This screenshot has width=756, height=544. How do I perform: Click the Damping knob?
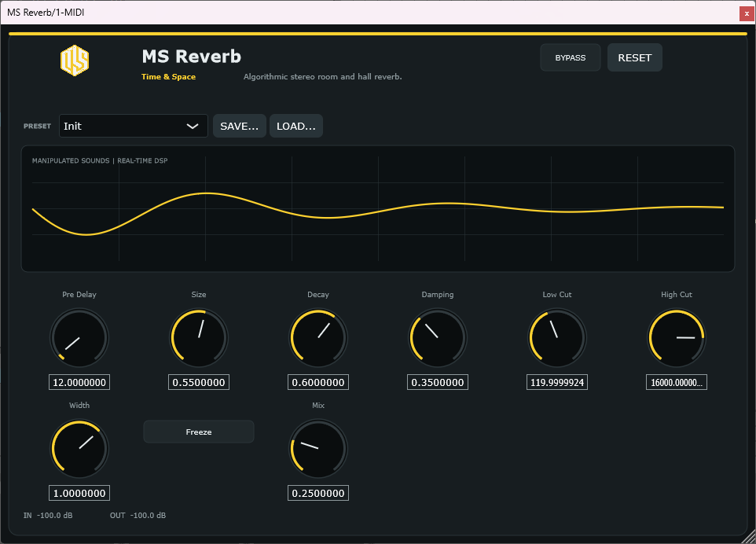(438, 337)
